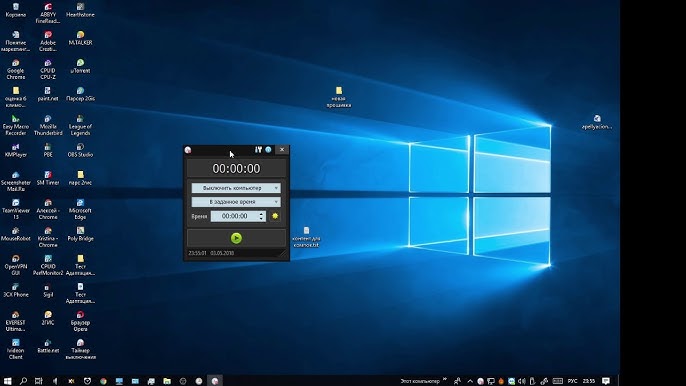Open the Корзина recycle bin icon
The width and height of the screenshot is (686, 386).
[16, 10]
